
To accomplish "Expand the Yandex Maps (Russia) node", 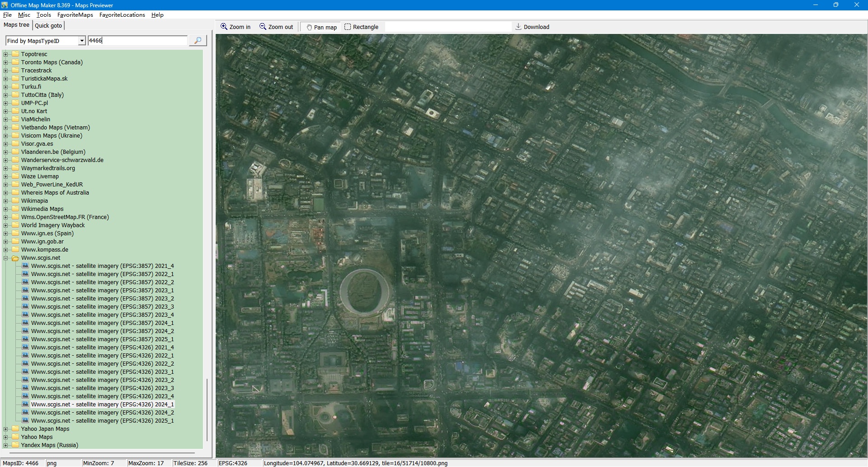I will 6,445.
